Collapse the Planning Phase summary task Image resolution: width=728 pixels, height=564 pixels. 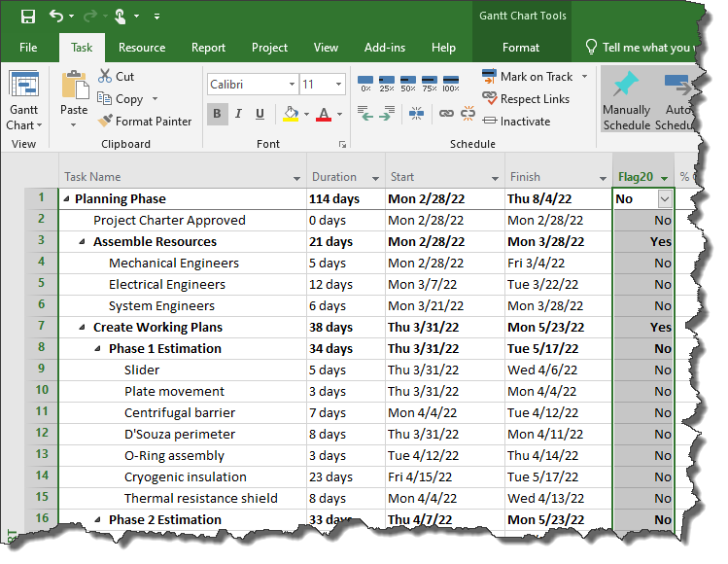pyautogui.click(x=66, y=198)
